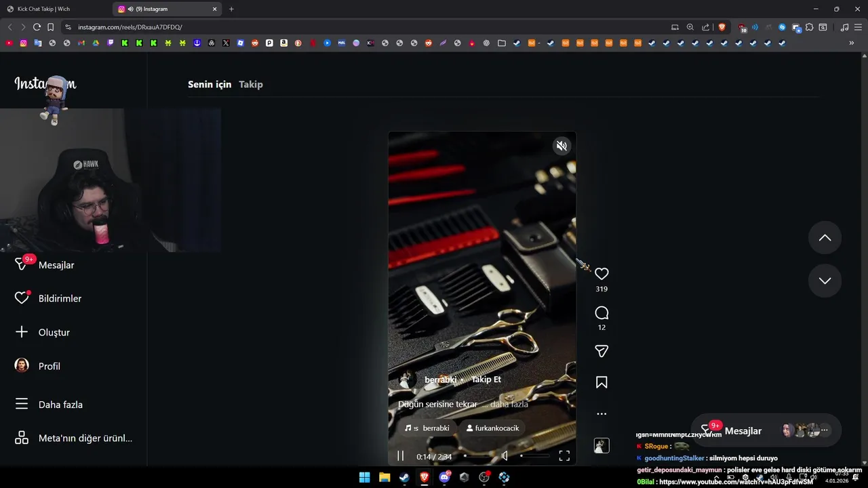Screen dimensions: 868x488
Task: Open a new browser tab
Action: (x=231, y=9)
